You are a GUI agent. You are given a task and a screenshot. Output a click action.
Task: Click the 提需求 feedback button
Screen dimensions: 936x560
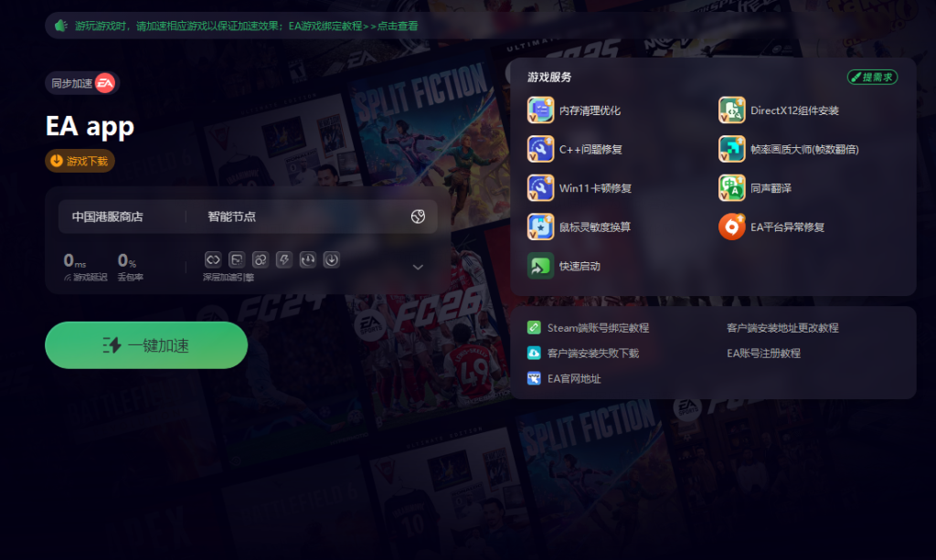coord(872,78)
